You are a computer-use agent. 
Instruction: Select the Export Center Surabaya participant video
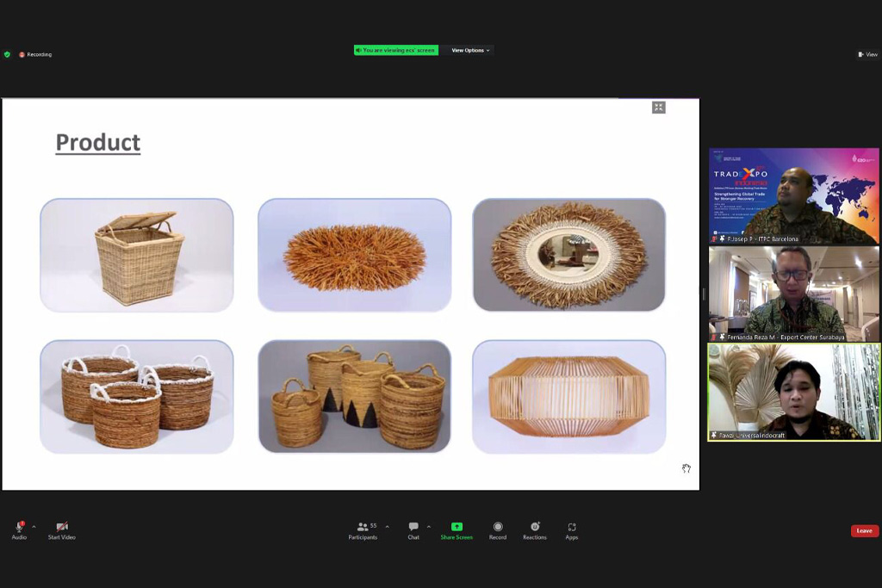point(793,294)
